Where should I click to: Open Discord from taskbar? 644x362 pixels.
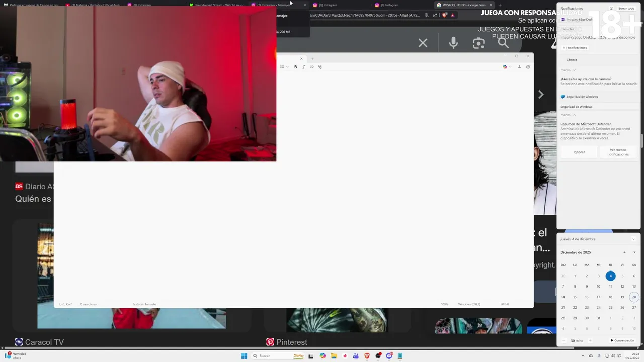(x=389, y=356)
